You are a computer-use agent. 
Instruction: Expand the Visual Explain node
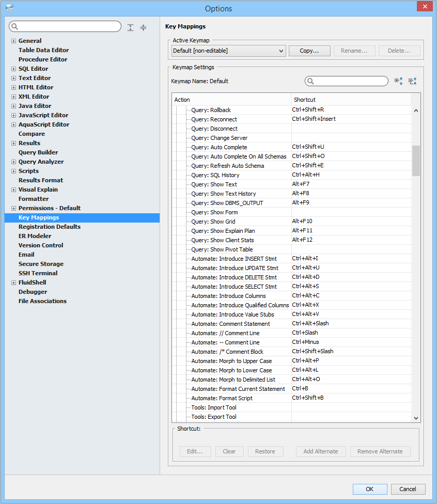[x=13, y=190]
